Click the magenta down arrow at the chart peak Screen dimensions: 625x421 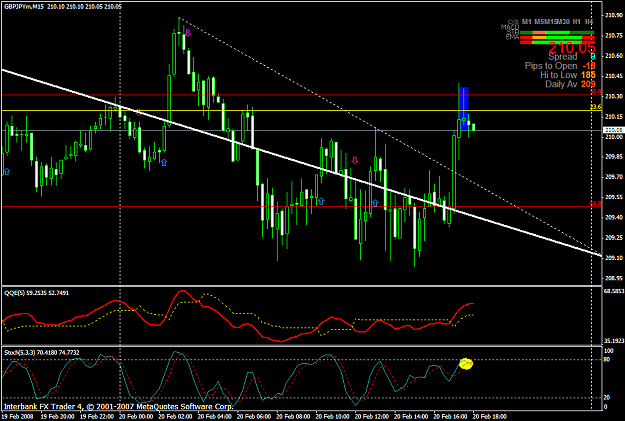pyautogui.click(x=188, y=33)
